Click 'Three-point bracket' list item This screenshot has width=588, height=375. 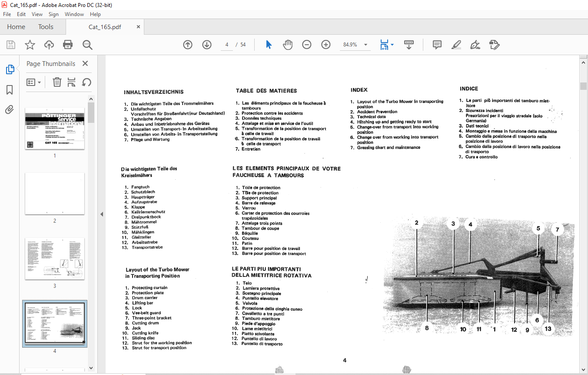(x=152, y=318)
